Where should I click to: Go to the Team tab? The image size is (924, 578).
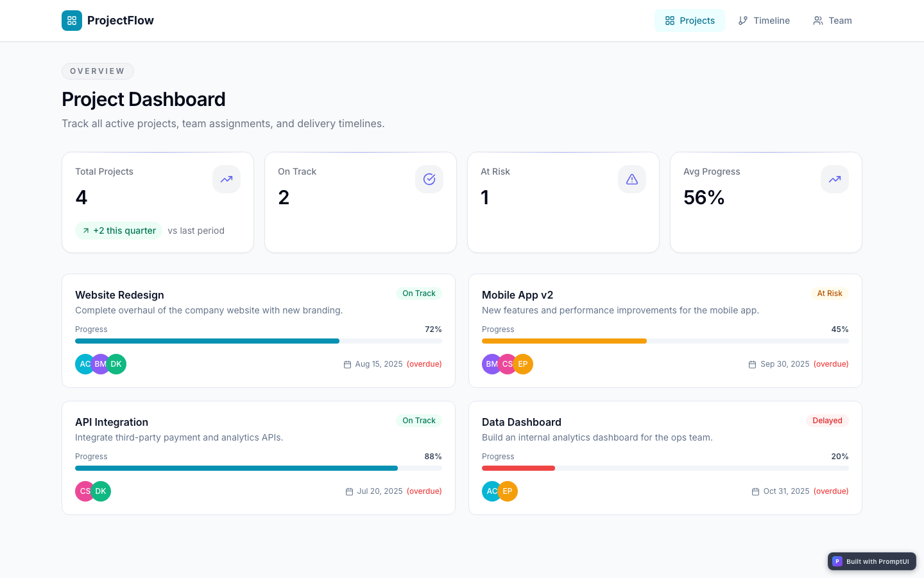[x=832, y=21]
